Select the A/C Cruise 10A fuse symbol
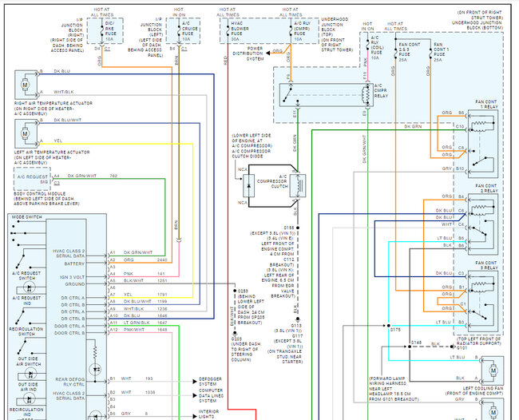Image resolution: width=519 pixels, height=420 pixels. [179, 31]
